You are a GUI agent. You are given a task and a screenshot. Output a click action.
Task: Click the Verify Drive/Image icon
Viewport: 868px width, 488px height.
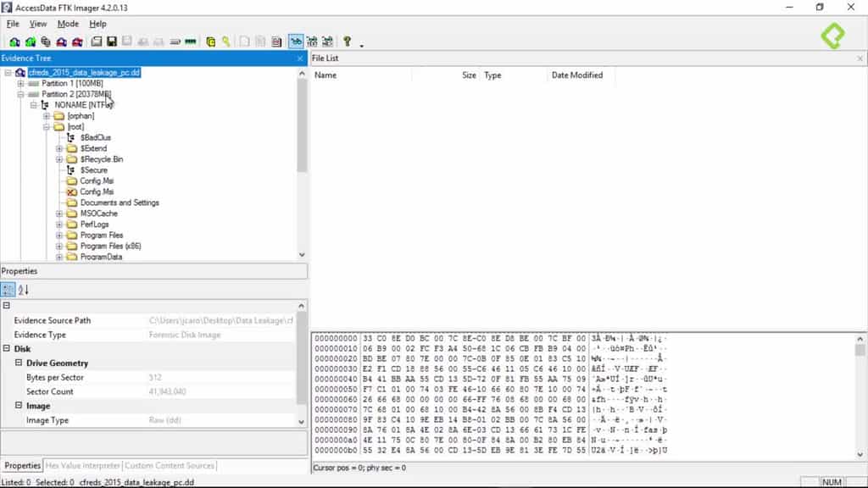(x=175, y=42)
